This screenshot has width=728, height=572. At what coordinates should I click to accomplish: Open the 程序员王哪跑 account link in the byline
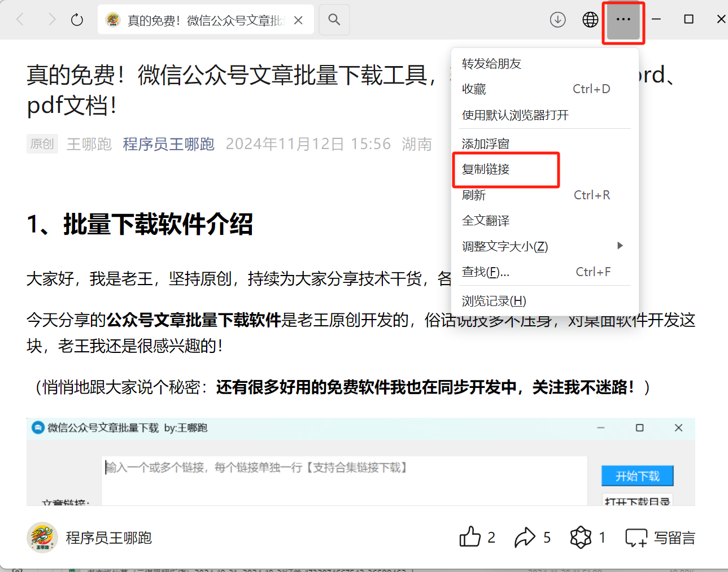click(x=168, y=144)
